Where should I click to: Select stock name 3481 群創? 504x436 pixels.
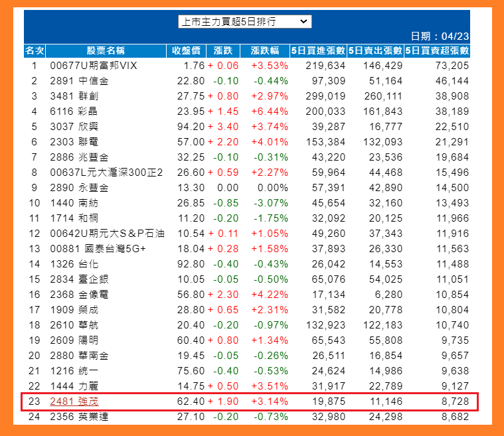(74, 96)
